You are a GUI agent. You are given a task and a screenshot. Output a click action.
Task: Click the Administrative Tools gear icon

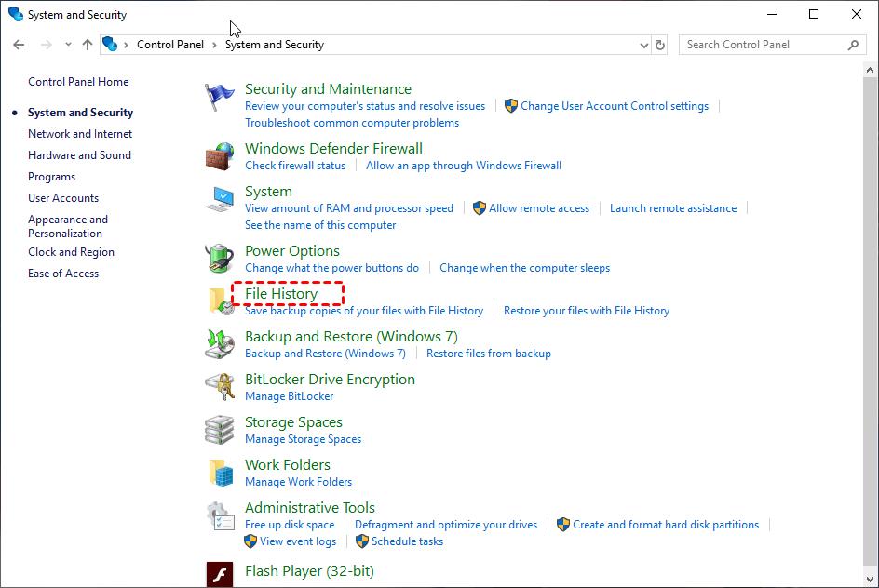[x=220, y=515]
